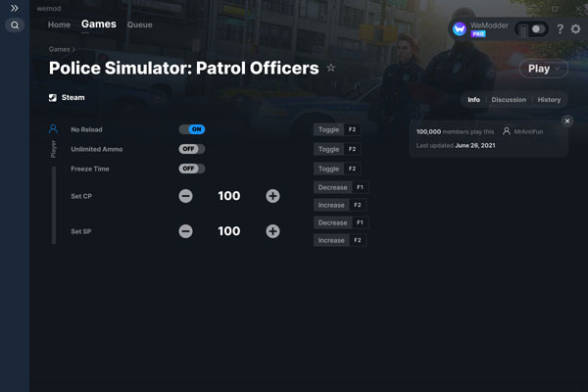Click the Set CP label
The width and height of the screenshot is (588, 392).
point(81,196)
